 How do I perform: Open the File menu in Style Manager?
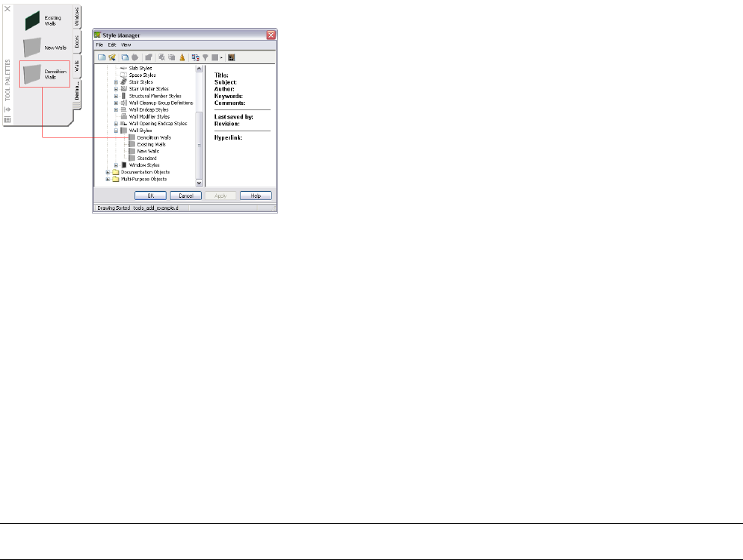pos(99,45)
